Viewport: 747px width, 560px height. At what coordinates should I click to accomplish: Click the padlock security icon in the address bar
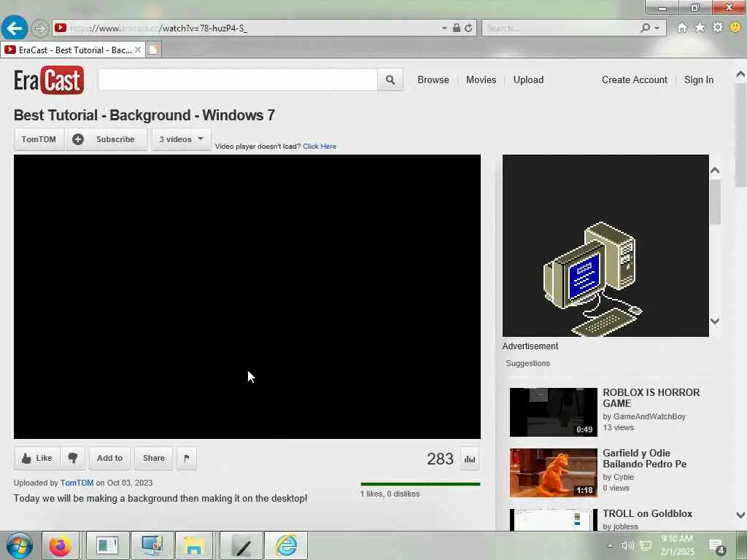pyautogui.click(x=457, y=28)
